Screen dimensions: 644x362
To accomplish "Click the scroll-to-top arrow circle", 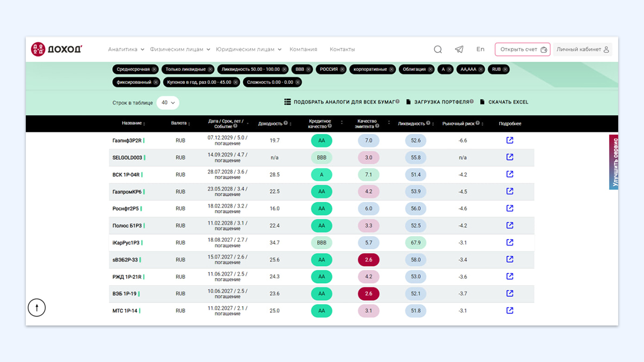I will 36,308.
